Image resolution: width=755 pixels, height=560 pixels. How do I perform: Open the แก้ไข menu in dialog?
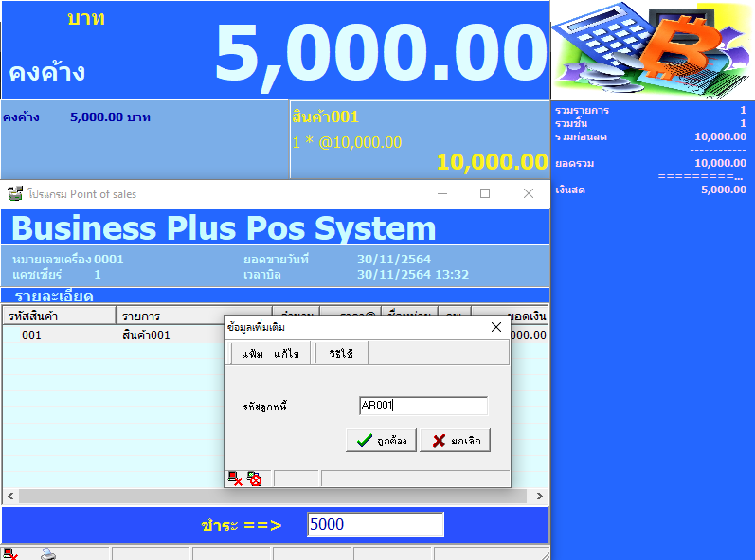(x=286, y=353)
